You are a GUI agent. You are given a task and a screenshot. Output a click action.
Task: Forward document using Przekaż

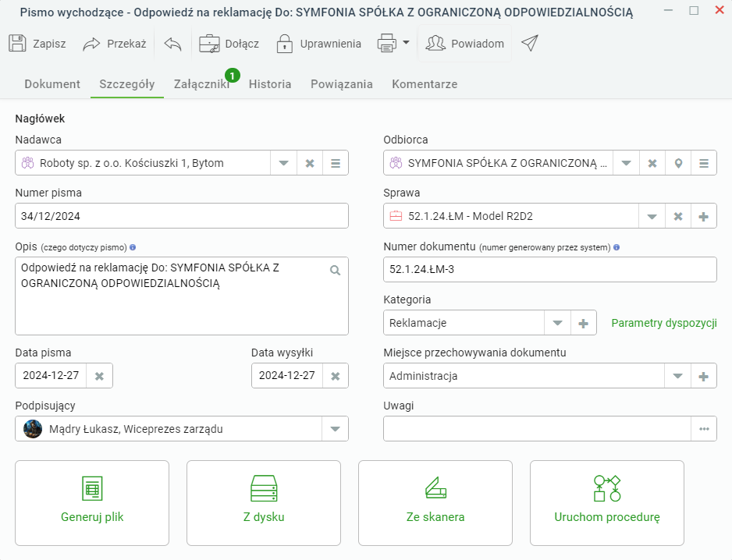[115, 44]
